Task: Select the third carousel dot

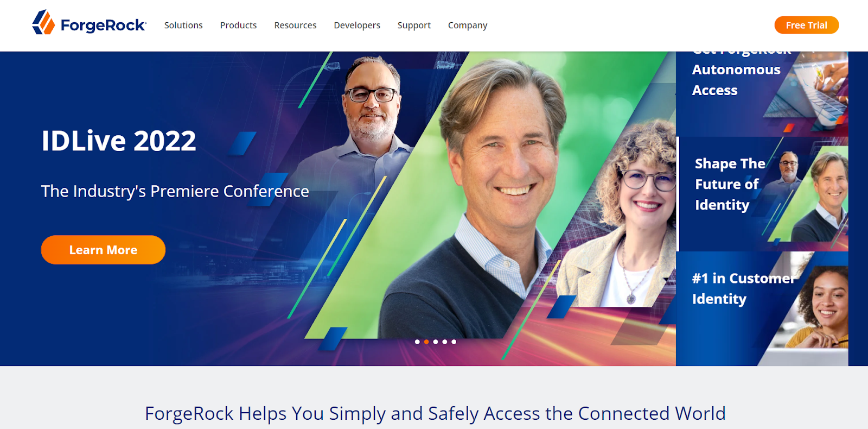Action: pos(436,342)
